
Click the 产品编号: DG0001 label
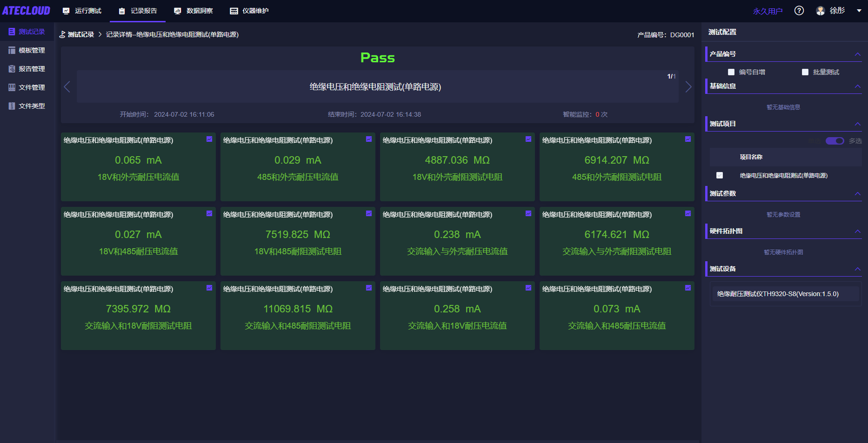(x=666, y=35)
